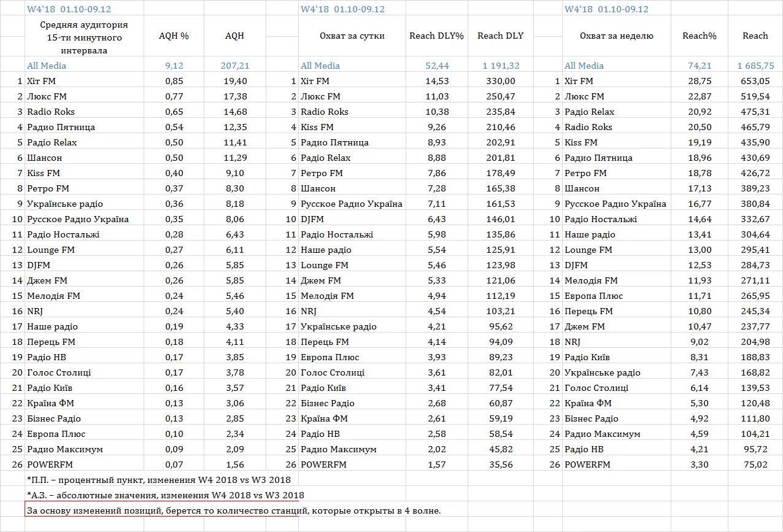
Task: Select the footnote '*А.З. – абсолютные значения'
Action: [166, 495]
